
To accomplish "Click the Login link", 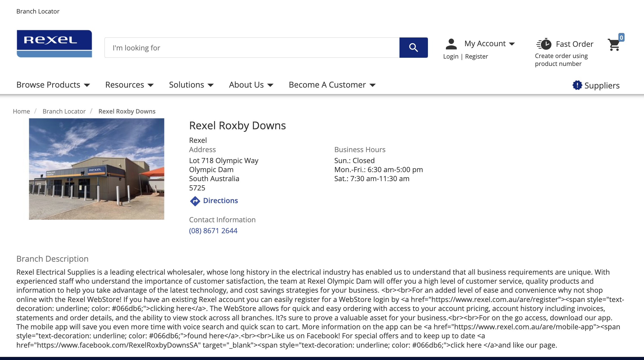I will point(451,56).
